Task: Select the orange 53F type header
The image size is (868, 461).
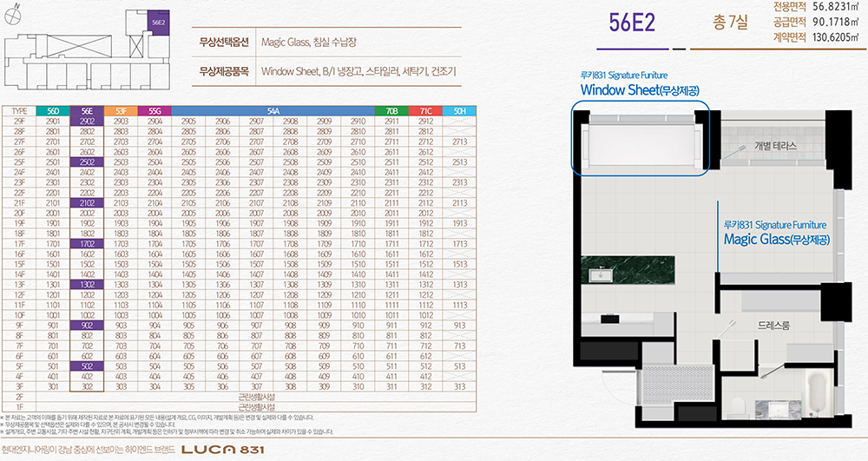Action: pos(121,111)
